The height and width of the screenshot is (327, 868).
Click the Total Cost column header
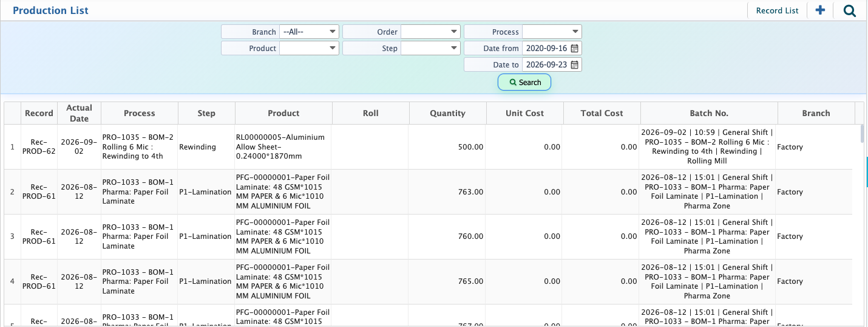click(602, 113)
